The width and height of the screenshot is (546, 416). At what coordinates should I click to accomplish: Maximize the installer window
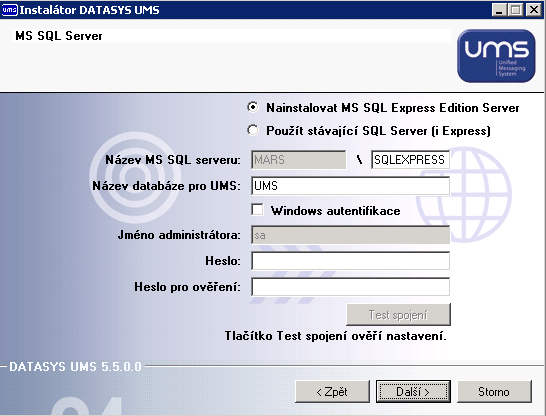point(515,10)
